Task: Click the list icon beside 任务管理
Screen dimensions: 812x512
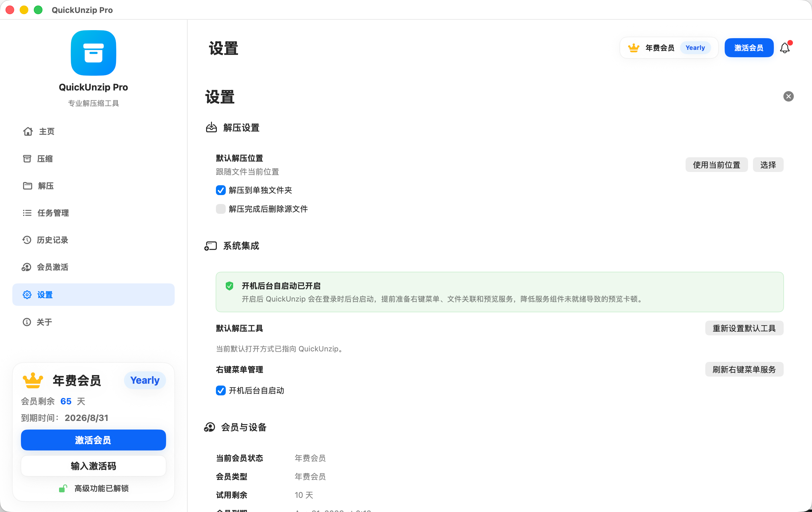Action: tap(27, 213)
